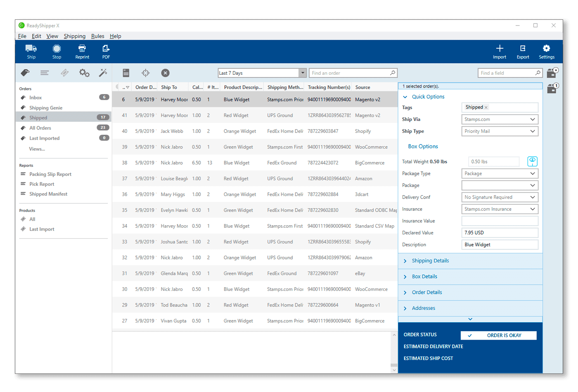This screenshot has width=578, height=392.
Task: Open the Ship Via Stamps.com dropdown
Action: pos(500,119)
